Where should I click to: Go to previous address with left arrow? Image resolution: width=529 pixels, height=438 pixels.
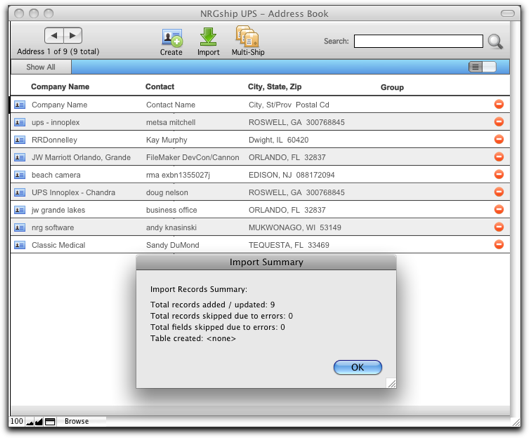click(x=54, y=35)
